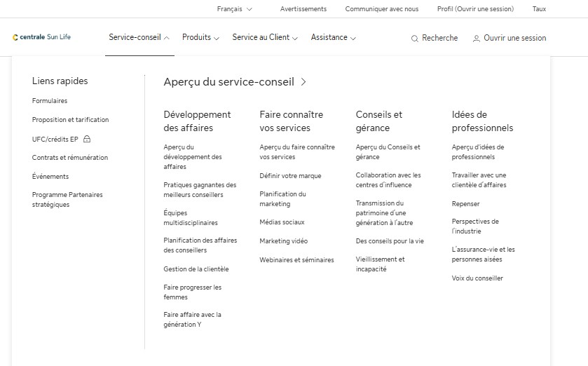
Task: Select Taux in the top bar
Action: point(539,9)
